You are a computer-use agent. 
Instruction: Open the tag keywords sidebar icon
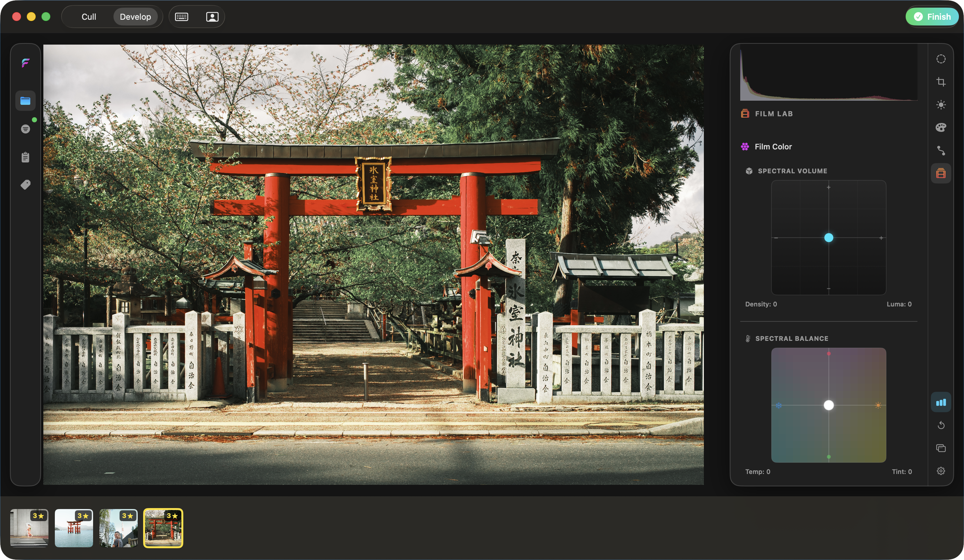coord(25,185)
